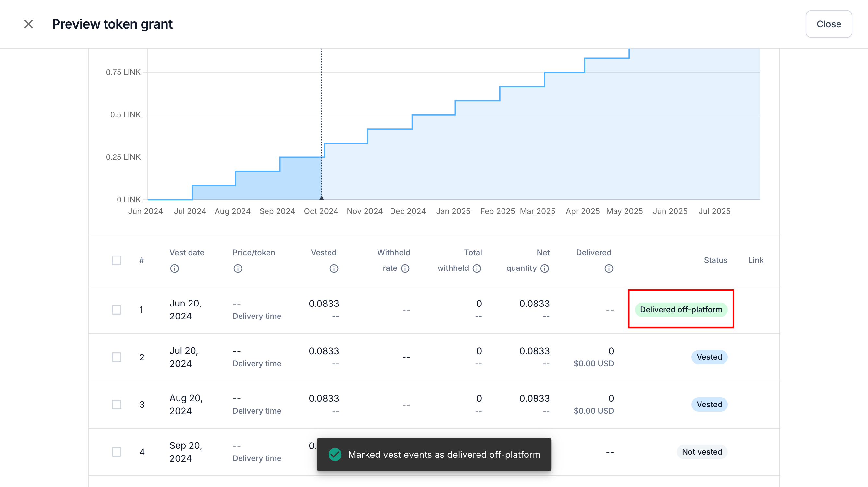
Task: Open the Total withheld info icon
Action: (477, 268)
